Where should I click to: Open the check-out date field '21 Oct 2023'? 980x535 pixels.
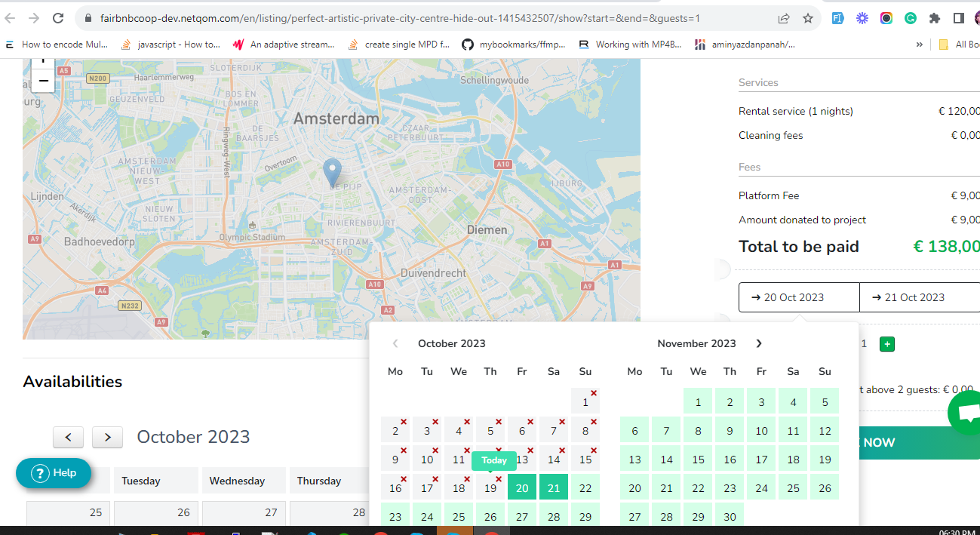coord(920,297)
